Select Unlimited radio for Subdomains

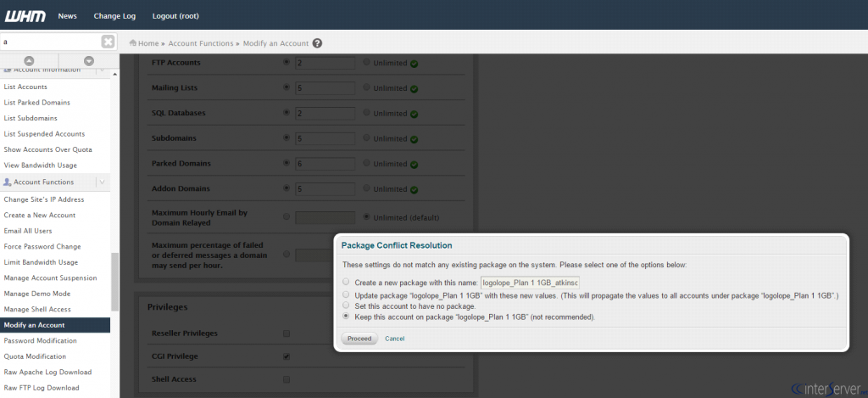pyautogui.click(x=366, y=138)
